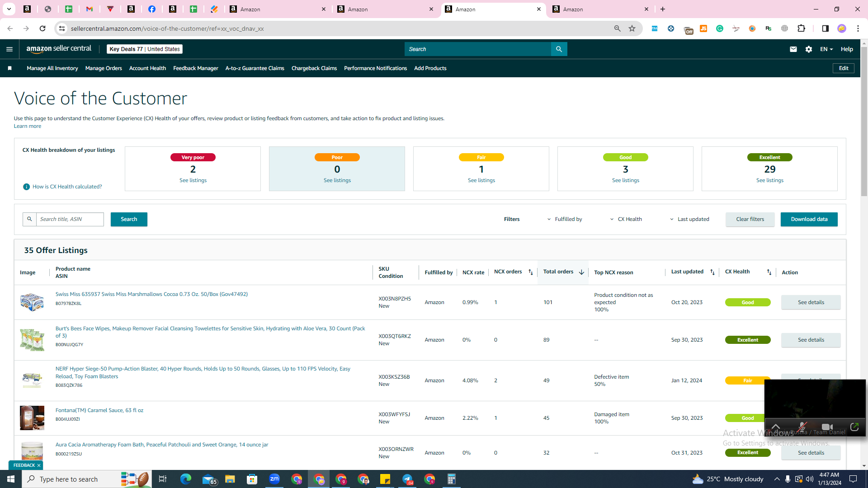Click the Clear filters button
The height and width of the screenshot is (488, 868).
[750, 219]
